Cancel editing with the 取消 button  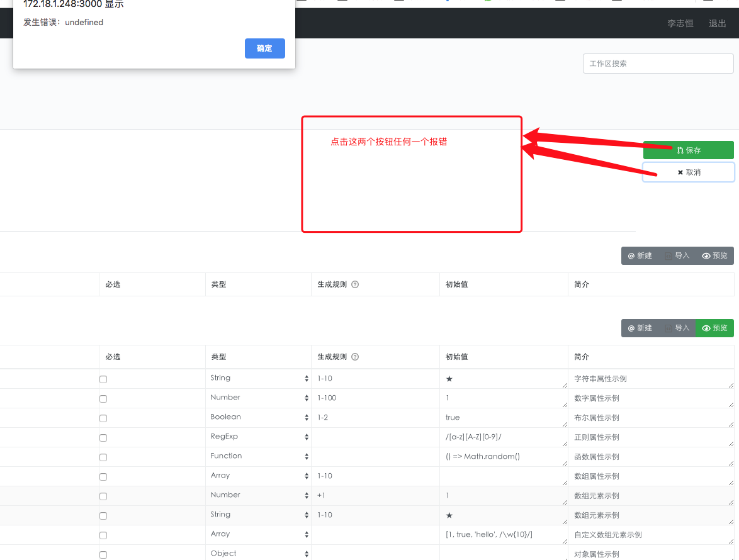pos(688,172)
